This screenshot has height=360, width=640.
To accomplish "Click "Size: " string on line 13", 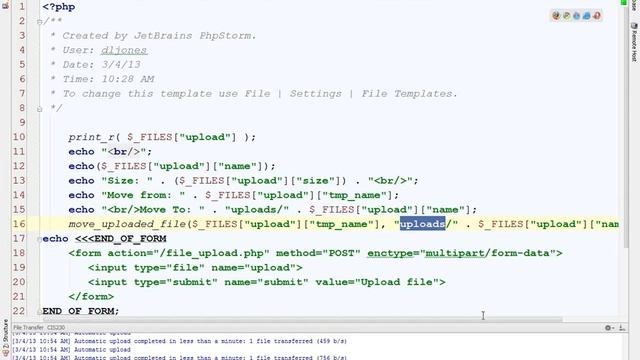I will point(127,181).
